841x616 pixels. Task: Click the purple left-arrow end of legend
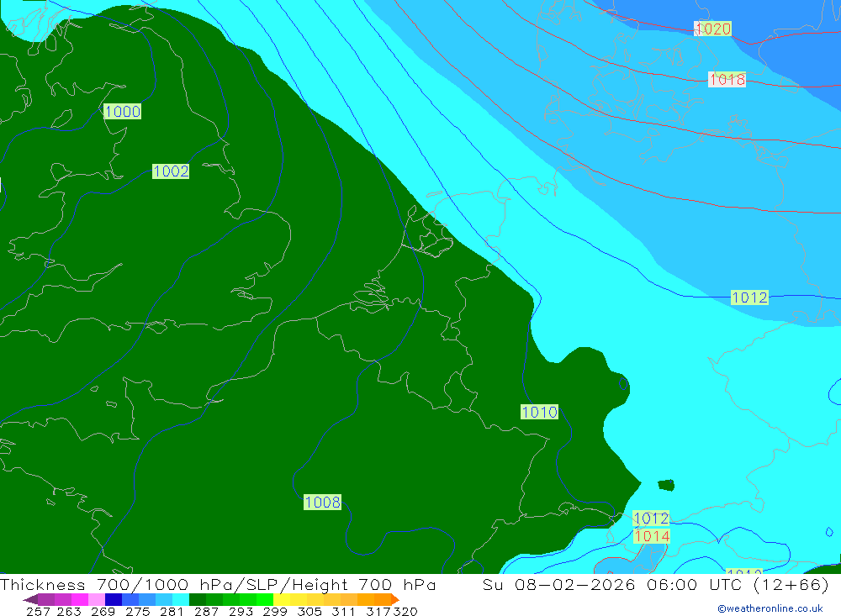click(30, 599)
